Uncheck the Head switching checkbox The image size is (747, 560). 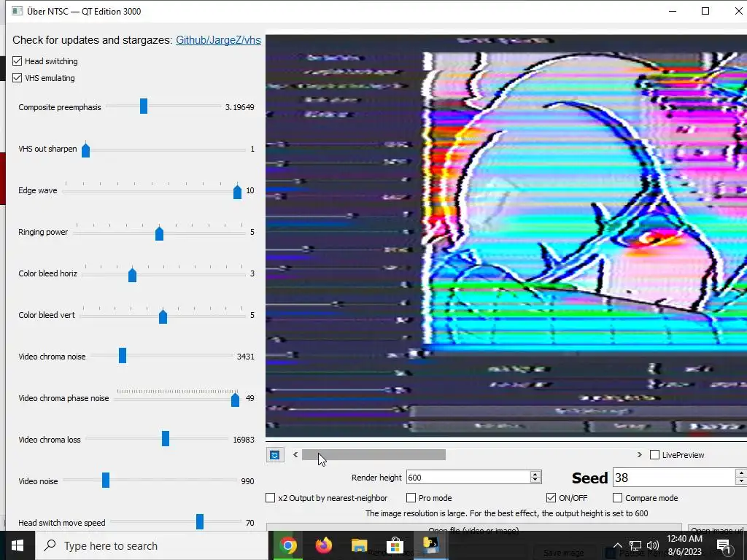[18, 61]
